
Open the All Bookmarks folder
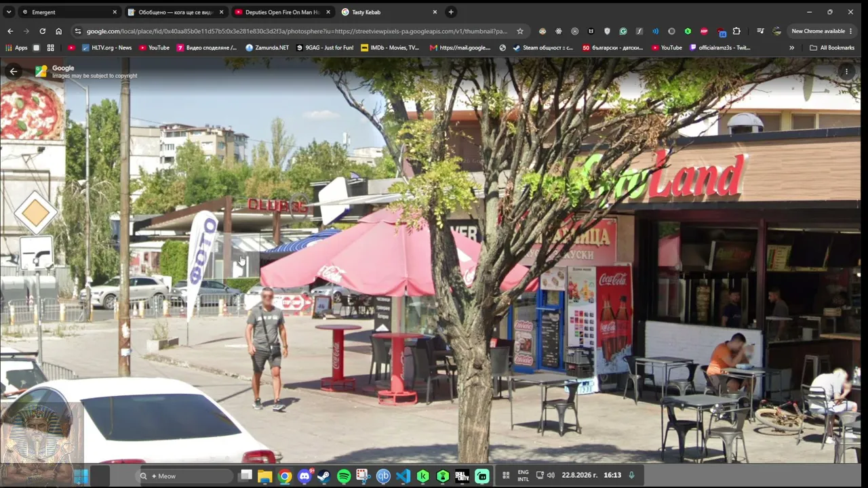tap(831, 48)
